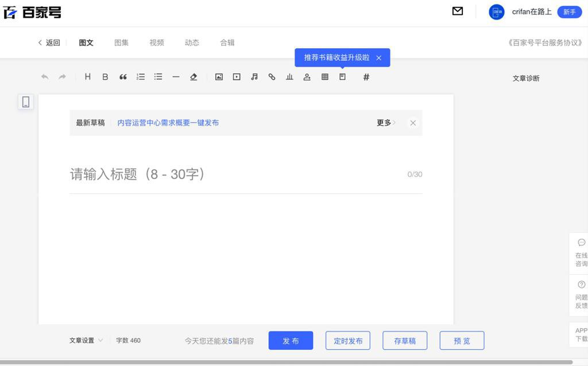Click the horizontal scrollbar at the bottom

point(287,362)
